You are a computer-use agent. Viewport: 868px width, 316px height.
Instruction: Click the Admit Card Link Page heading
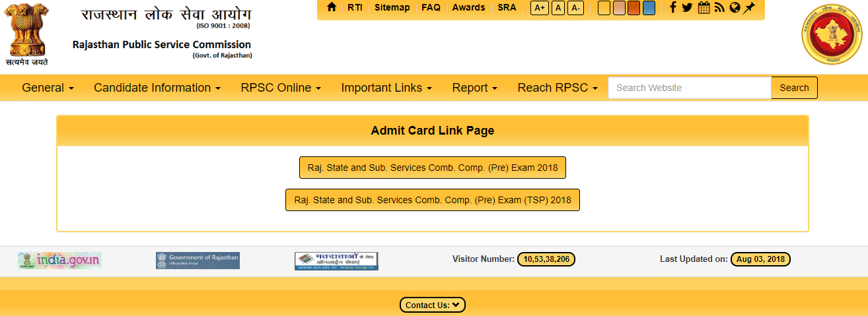pos(433,131)
